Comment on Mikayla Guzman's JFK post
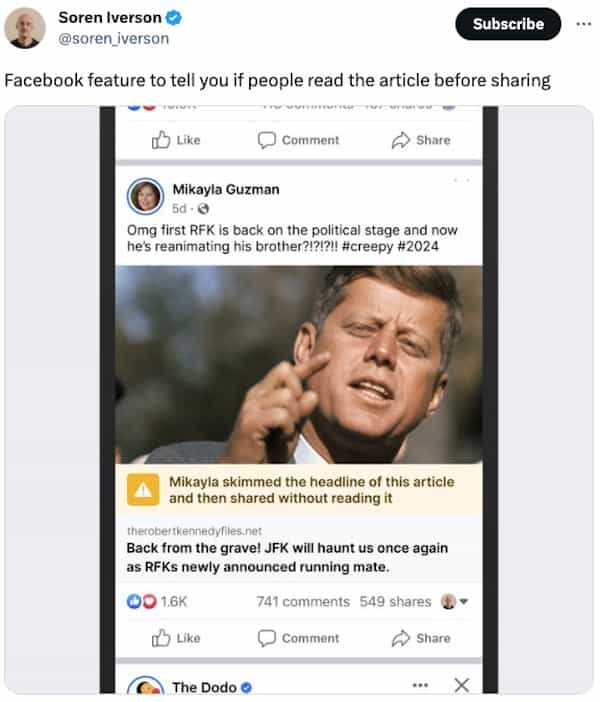Image resolution: width=600 pixels, height=702 pixels. click(x=299, y=638)
